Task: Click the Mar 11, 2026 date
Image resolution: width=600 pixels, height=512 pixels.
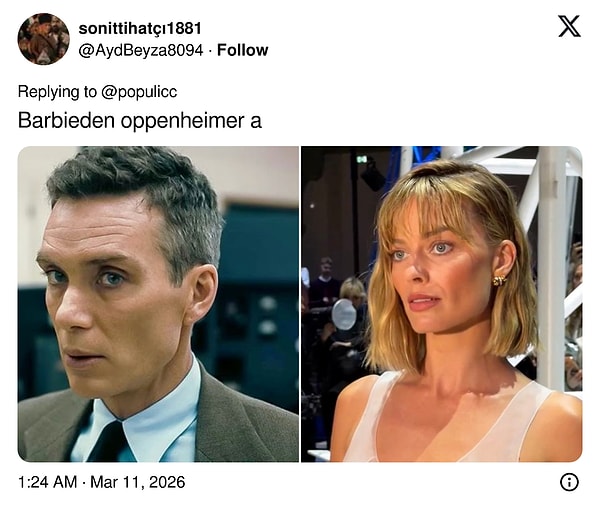Action: (138, 482)
